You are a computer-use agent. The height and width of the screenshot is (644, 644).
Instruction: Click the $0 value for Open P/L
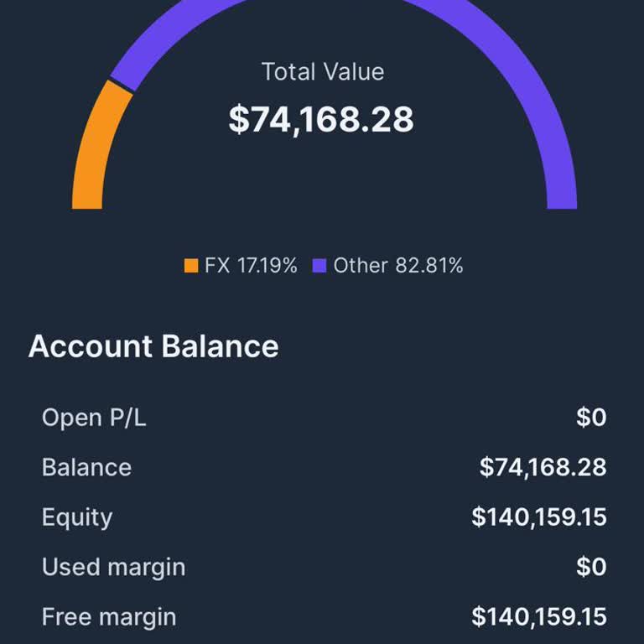point(591,417)
